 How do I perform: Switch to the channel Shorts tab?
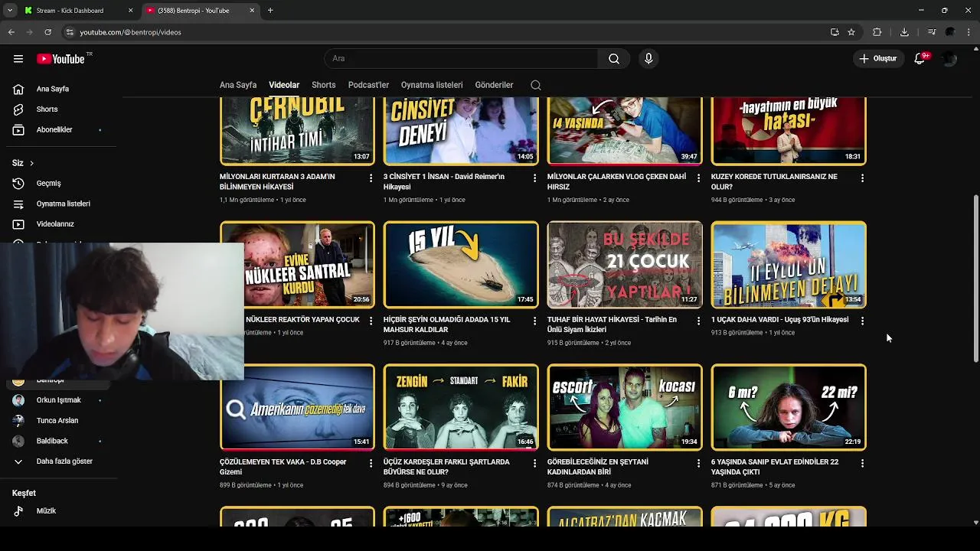point(323,85)
